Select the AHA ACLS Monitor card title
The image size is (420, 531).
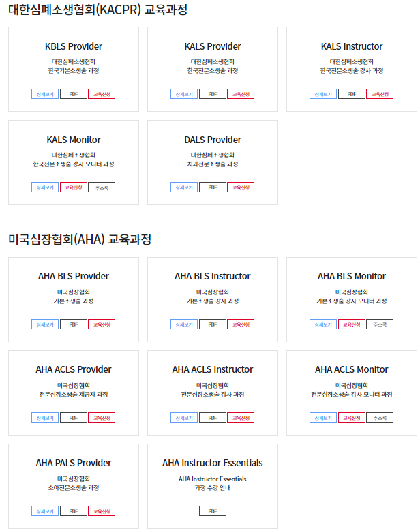click(352, 369)
